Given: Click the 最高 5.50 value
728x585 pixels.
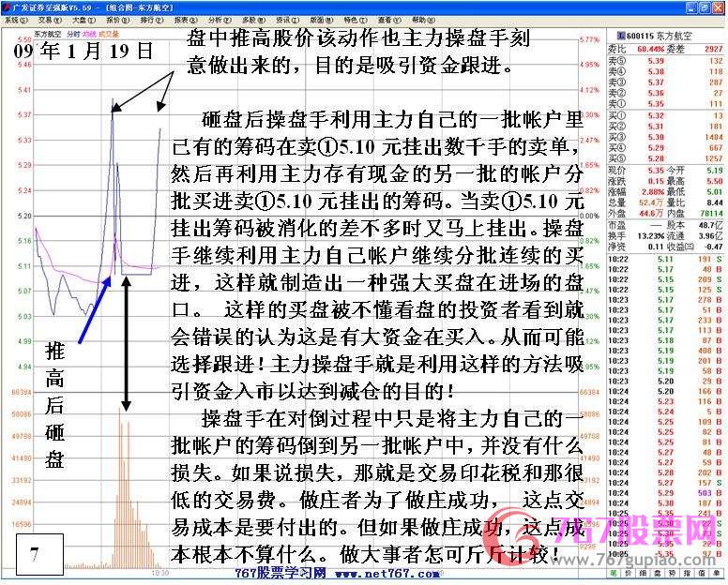Looking at the screenshot, I should click(x=715, y=181).
